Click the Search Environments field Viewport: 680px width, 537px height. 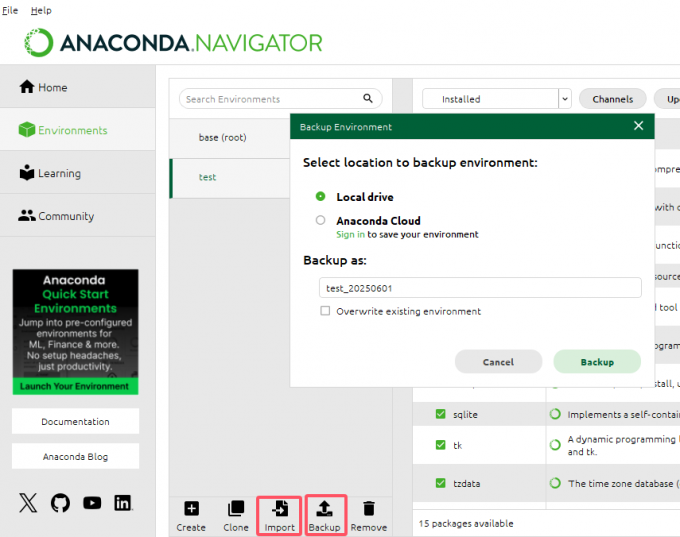click(281, 99)
